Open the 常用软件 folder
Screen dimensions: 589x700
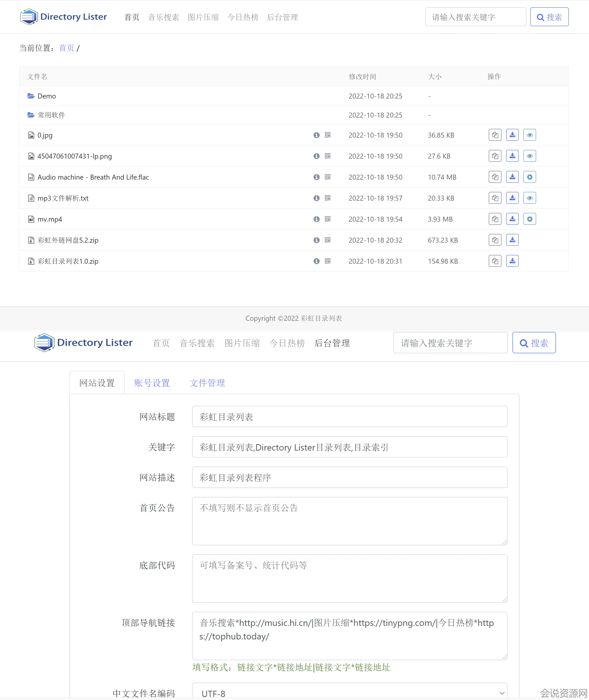[51, 115]
